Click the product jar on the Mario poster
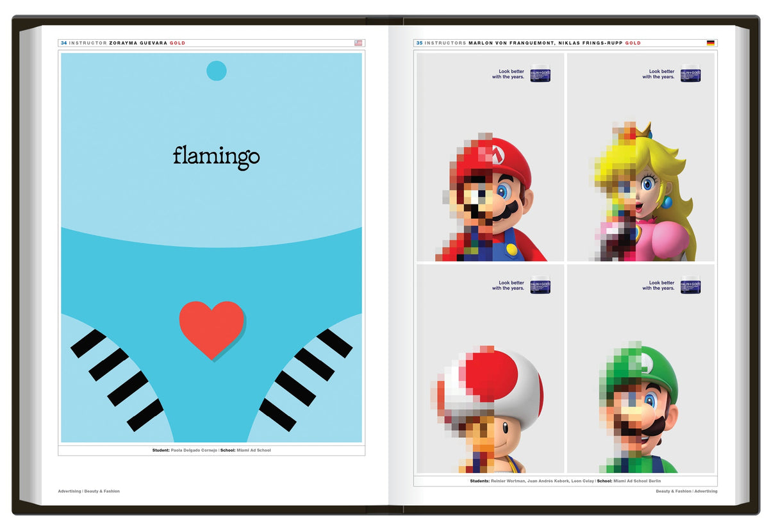Viewport: 769px width, 532px height. click(540, 72)
